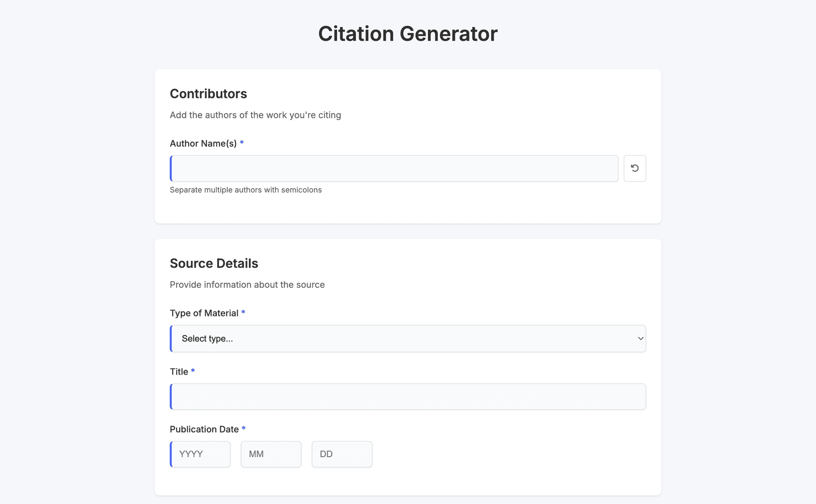Screen dimensions: 816x504
Task: Click the Contributors section heading
Action: (x=208, y=93)
